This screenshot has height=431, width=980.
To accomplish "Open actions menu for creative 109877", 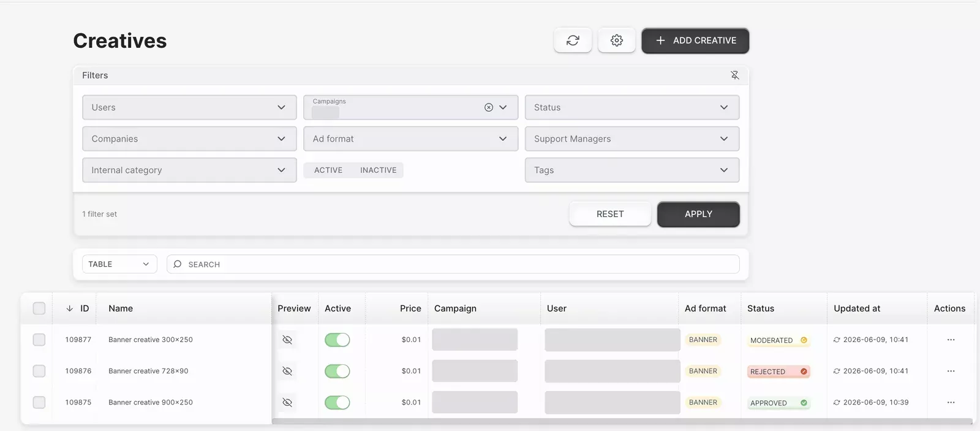I will coord(951,340).
